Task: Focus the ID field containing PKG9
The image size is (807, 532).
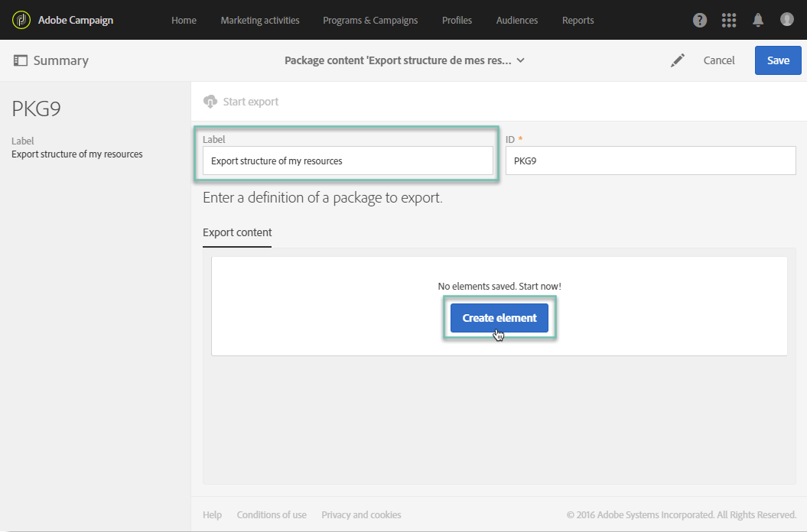Action: 651,161
